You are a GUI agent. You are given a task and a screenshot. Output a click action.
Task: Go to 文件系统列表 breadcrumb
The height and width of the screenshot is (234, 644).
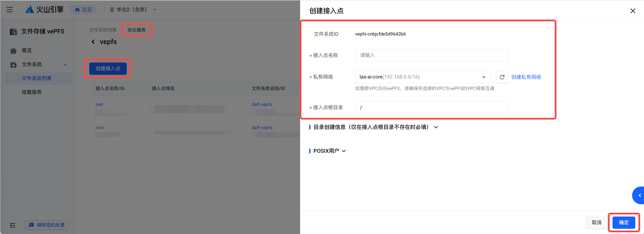(103, 30)
